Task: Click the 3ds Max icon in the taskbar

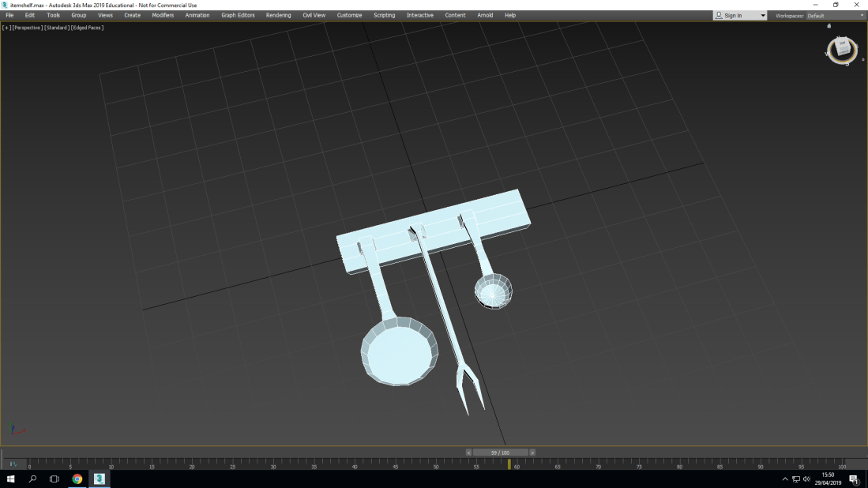Action: (98, 479)
